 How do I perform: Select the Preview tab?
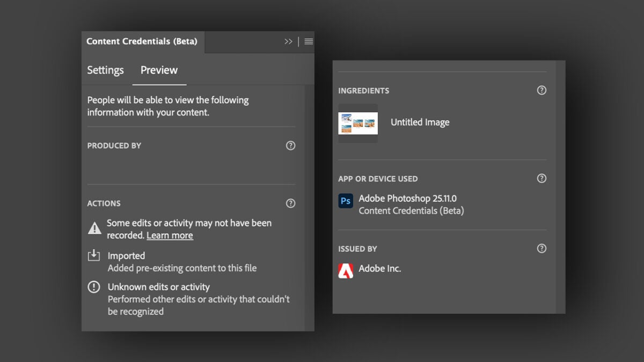[x=159, y=70]
